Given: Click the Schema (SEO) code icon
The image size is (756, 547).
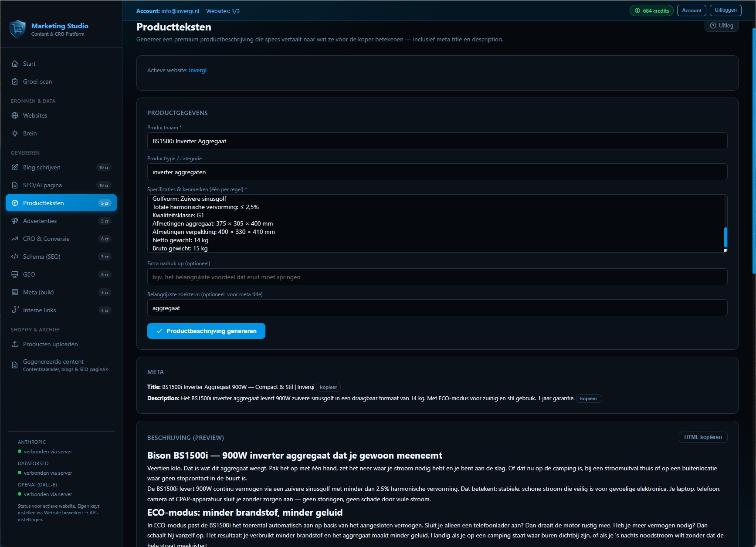Looking at the screenshot, I should tap(15, 257).
